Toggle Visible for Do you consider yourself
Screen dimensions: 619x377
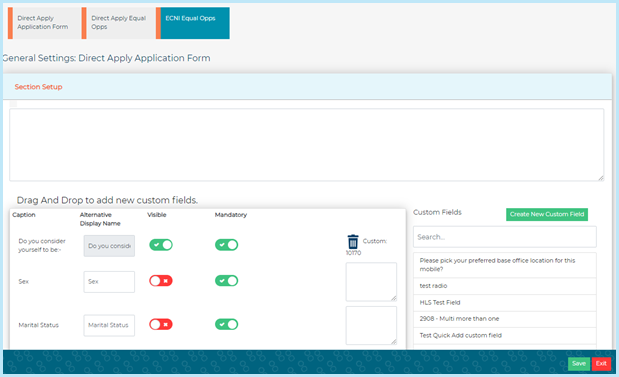click(x=161, y=245)
